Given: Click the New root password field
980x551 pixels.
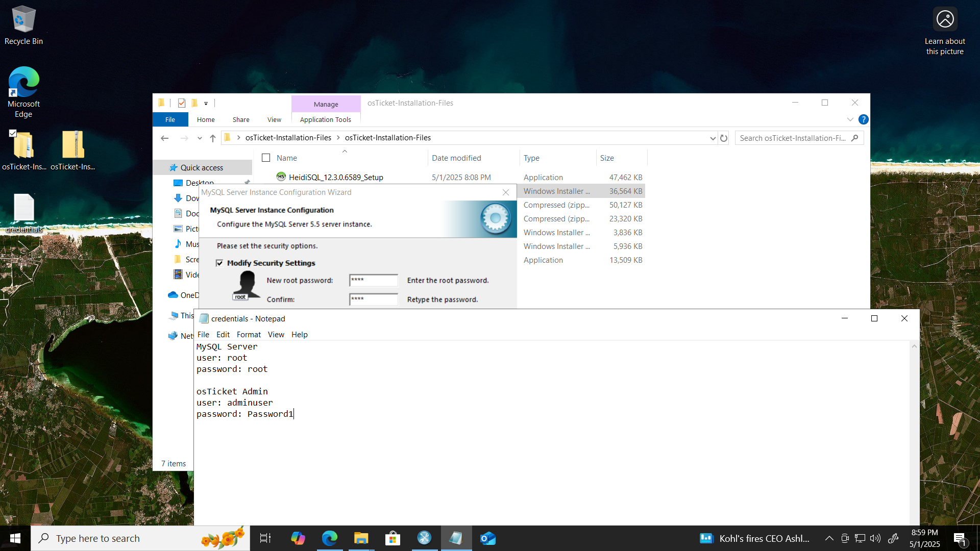Looking at the screenshot, I should (x=374, y=280).
